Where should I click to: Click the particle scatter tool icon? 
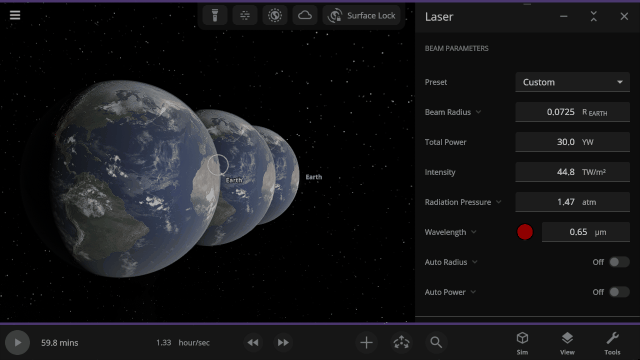pos(245,16)
